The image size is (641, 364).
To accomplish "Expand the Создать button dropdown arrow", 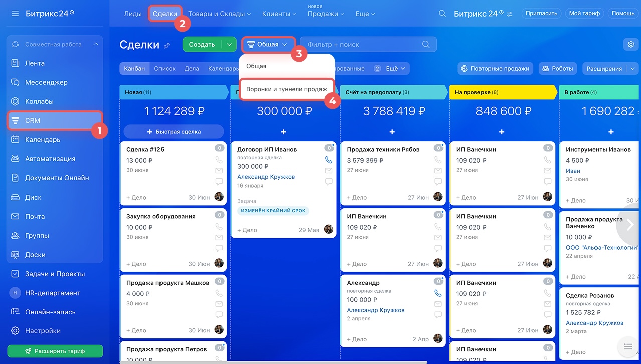I will click(x=229, y=45).
